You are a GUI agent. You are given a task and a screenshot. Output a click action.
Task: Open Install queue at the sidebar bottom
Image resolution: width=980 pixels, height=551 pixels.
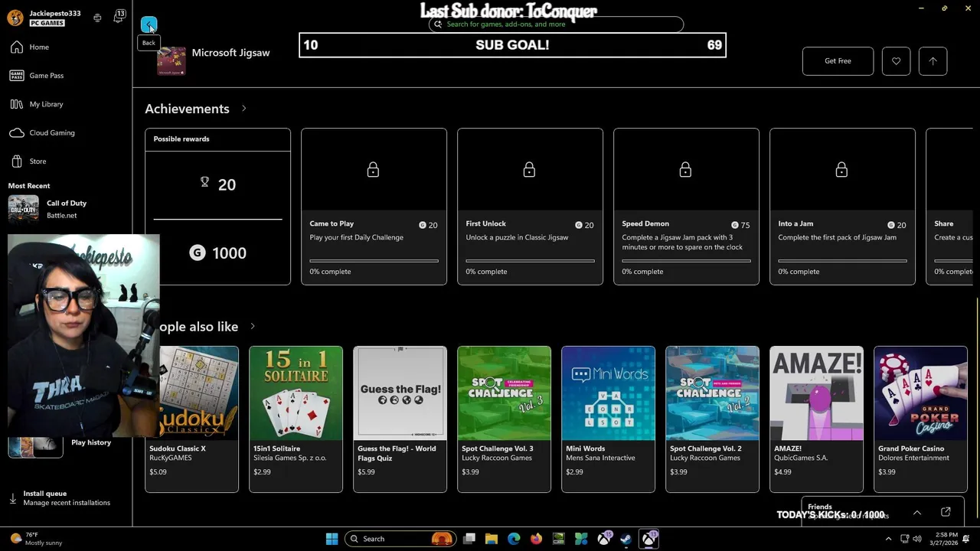[x=66, y=498]
